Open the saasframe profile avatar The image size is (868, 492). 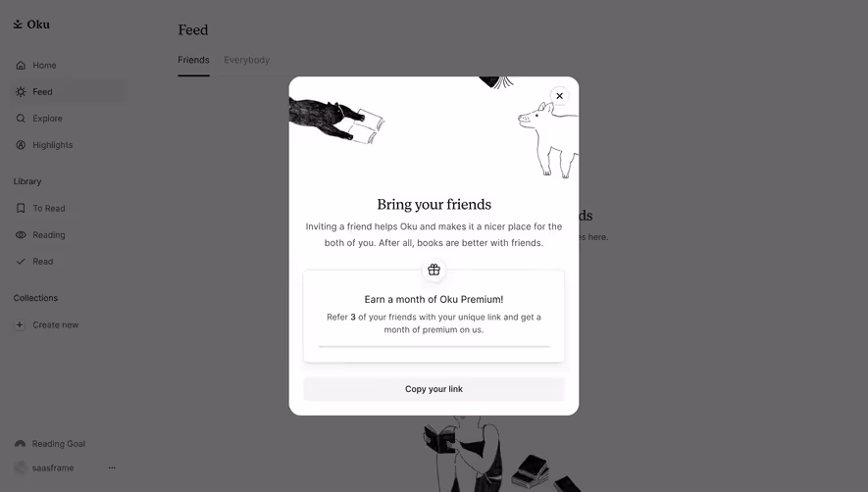[x=21, y=467]
